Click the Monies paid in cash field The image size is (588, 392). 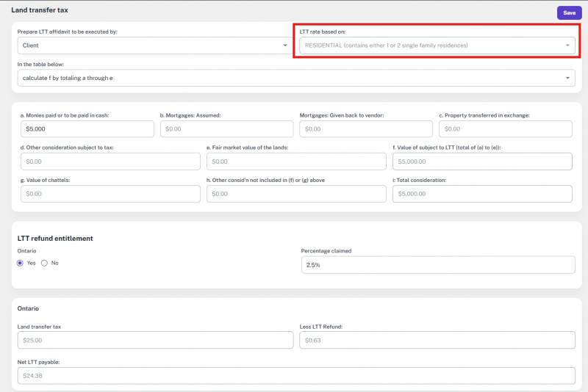click(x=86, y=128)
